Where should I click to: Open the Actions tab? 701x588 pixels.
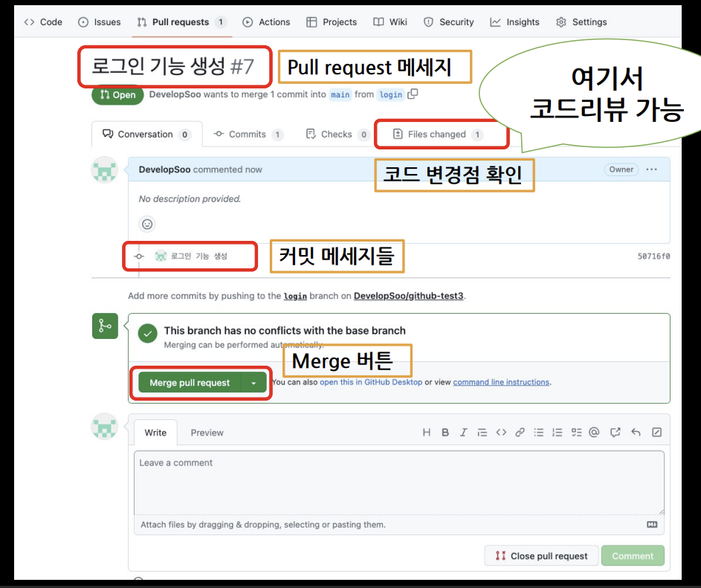[x=266, y=22]
